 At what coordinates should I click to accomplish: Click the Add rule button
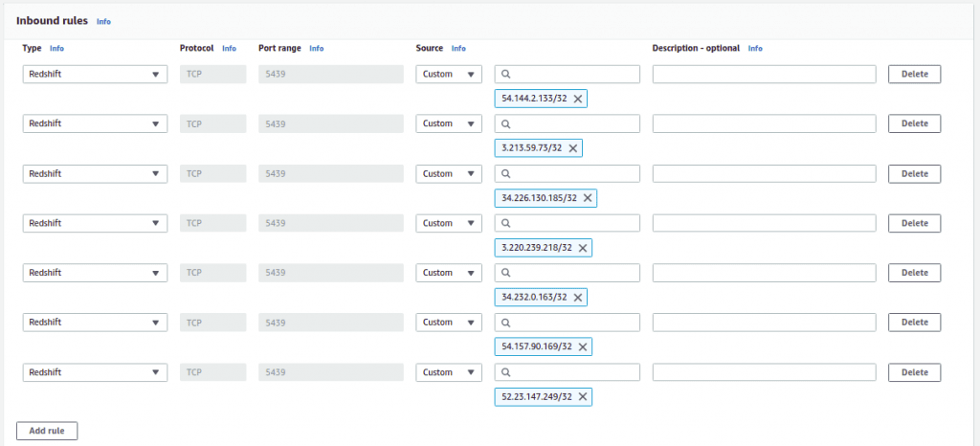tap(47, 431)
